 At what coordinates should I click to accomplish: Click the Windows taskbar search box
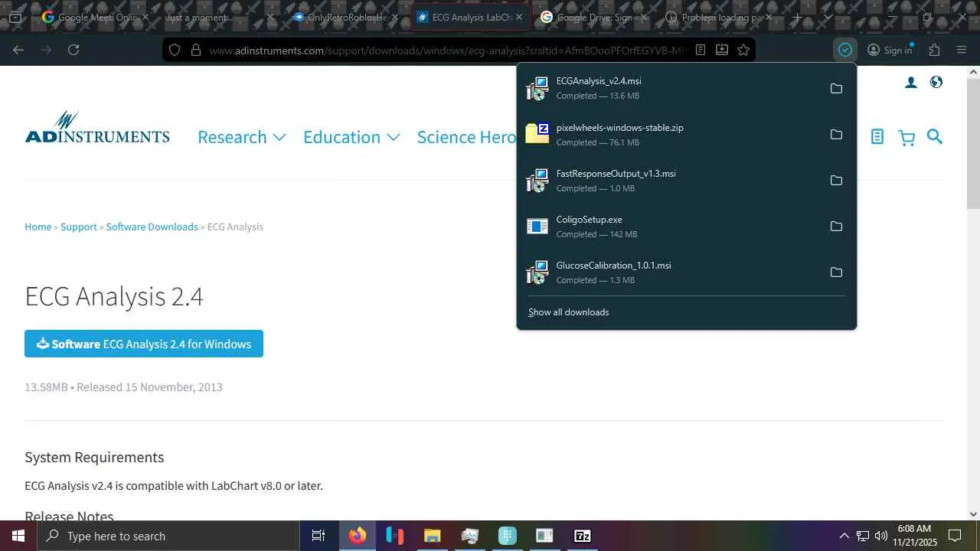pos(168,536)
